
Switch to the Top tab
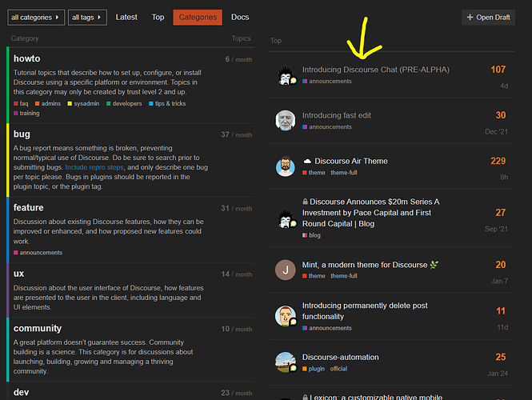pyautogui.click(x=158, y=18)
